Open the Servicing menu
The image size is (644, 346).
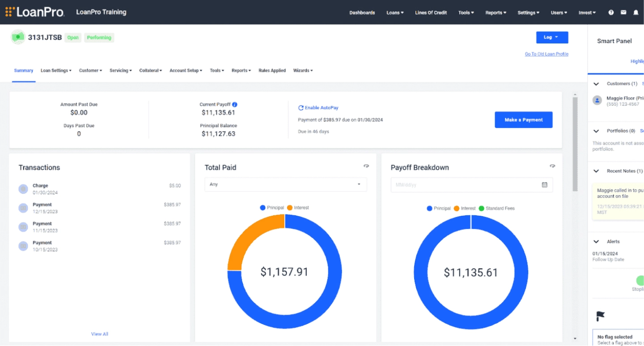point(120,70)
